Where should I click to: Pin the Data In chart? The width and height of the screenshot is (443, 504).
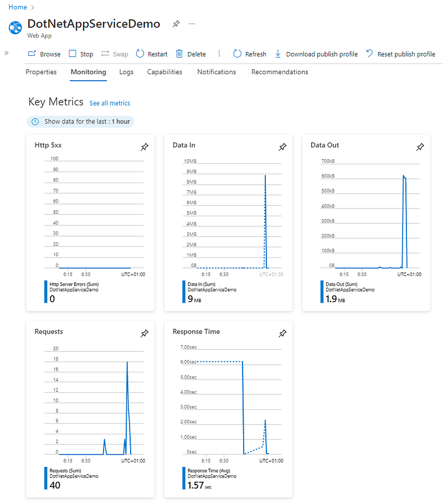click(282, 147)
